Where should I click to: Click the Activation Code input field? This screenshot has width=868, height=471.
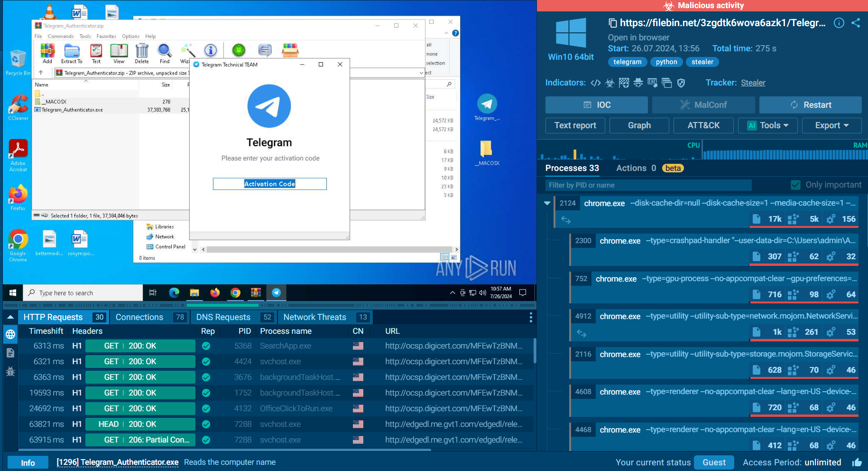(x=269, y=184)
